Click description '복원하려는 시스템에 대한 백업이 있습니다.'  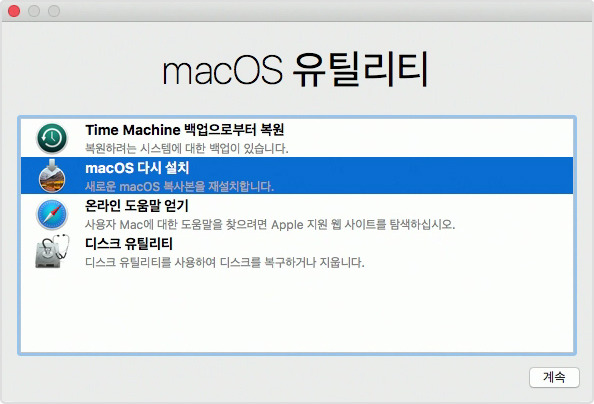[x=187, y=148]
